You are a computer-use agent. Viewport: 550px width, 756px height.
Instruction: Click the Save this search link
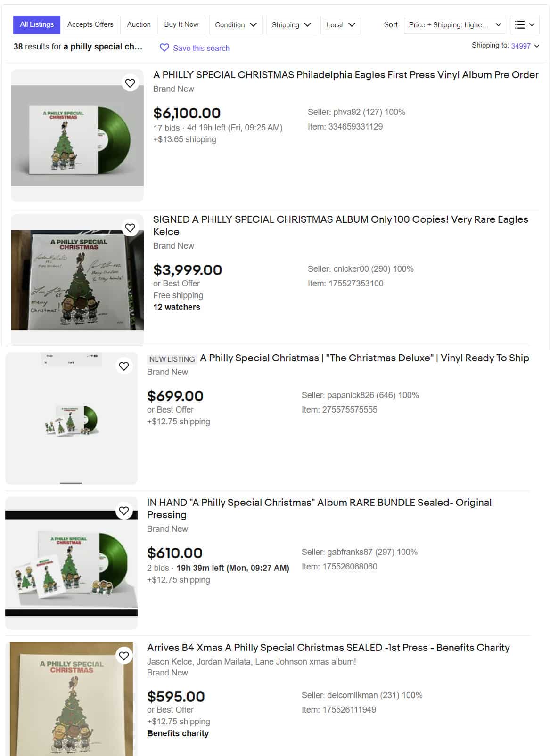pos(201,48)
